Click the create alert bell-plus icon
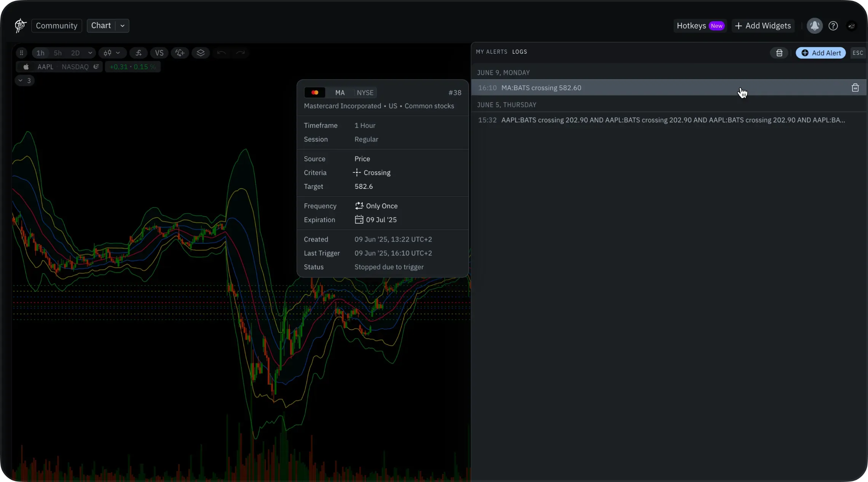Image resolution: width=868 pixels, height=482 pixels. 180,53
